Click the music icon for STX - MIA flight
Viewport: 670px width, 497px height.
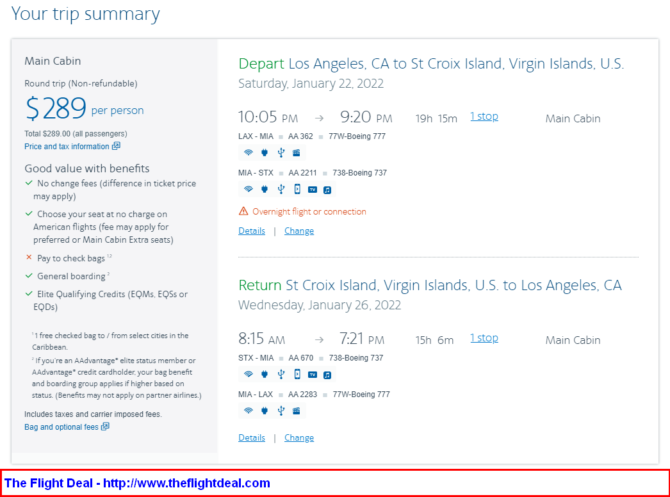pos(327,375)
